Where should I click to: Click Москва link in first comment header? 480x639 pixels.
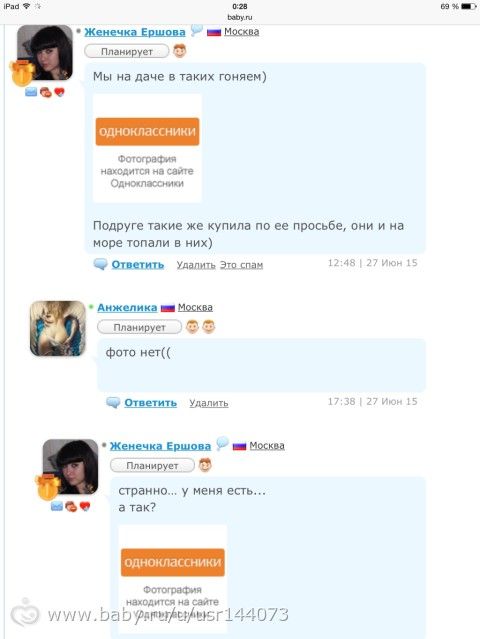click(x=241, y=31)
